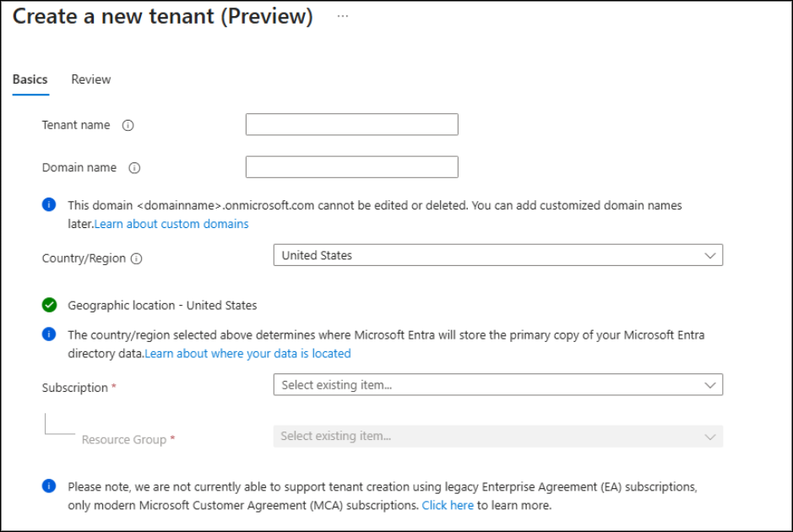The height and width of the screenshot is (532, 793).
Task: Click the info icon beside Domain name
Action: point(134,168)
